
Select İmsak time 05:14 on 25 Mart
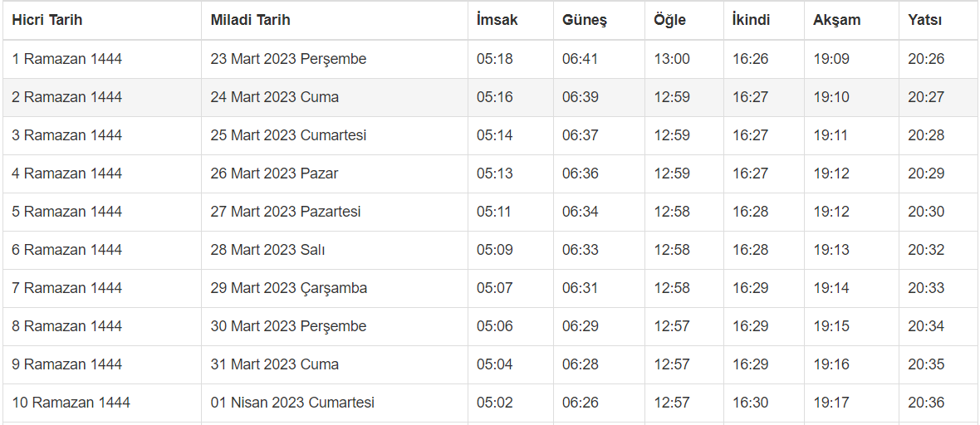(x=495, y=135)
